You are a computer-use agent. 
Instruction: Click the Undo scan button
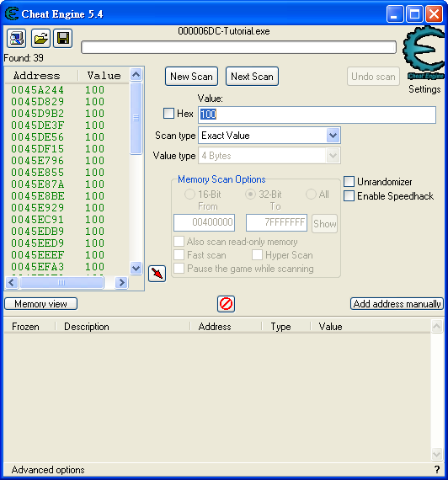[x=373, y=77]
